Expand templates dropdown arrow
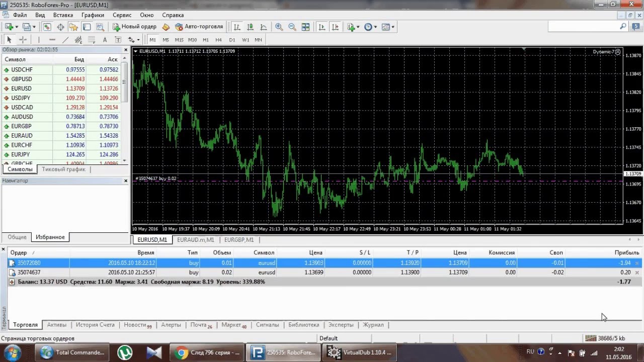Screen dimensions: 644x362 click(x=393, y=27)
